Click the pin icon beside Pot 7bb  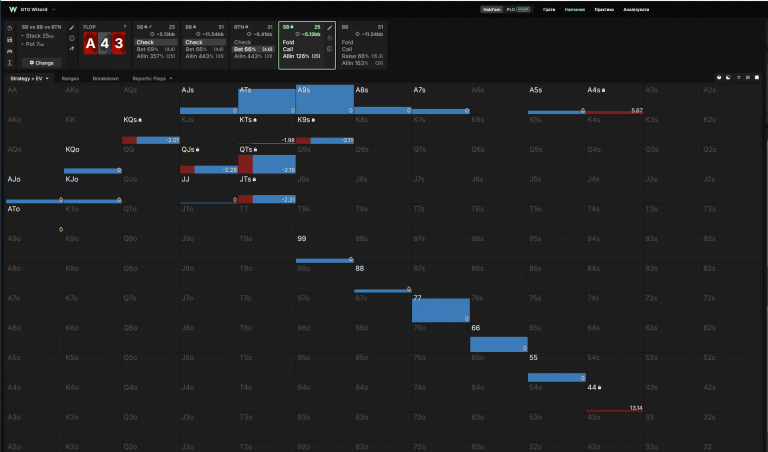72,48
